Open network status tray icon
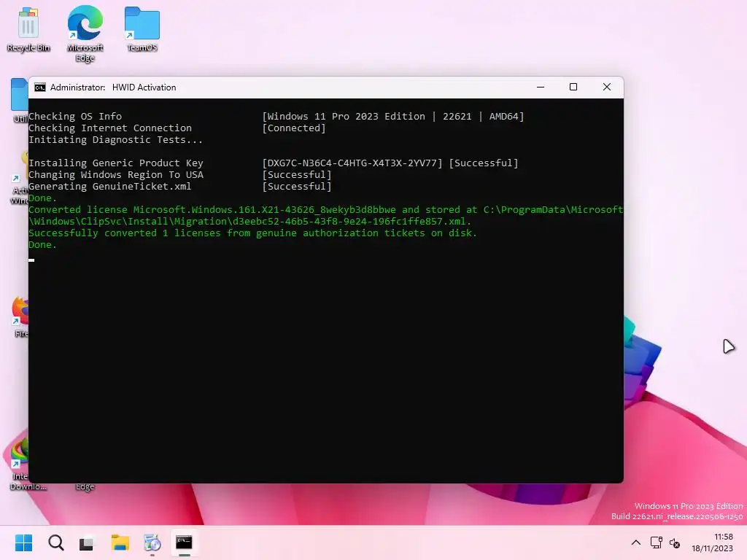747x560 pixels. click(x=656, y=542)
